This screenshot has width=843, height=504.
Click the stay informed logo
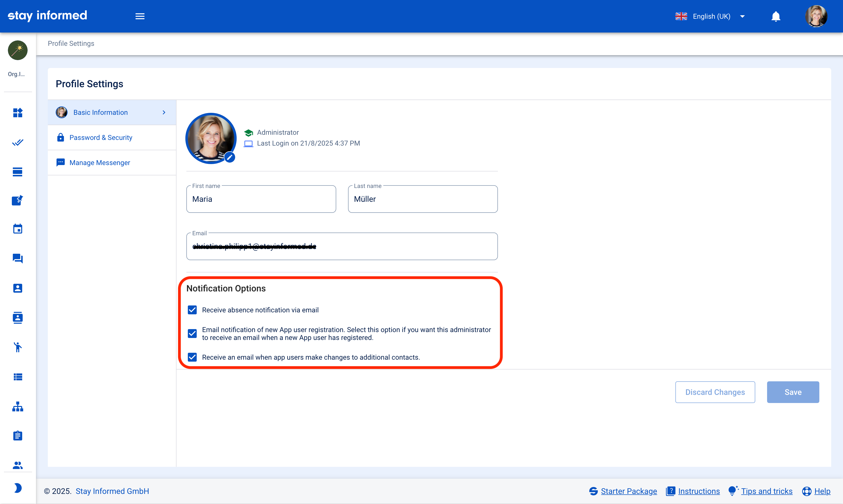pos(47,16)
